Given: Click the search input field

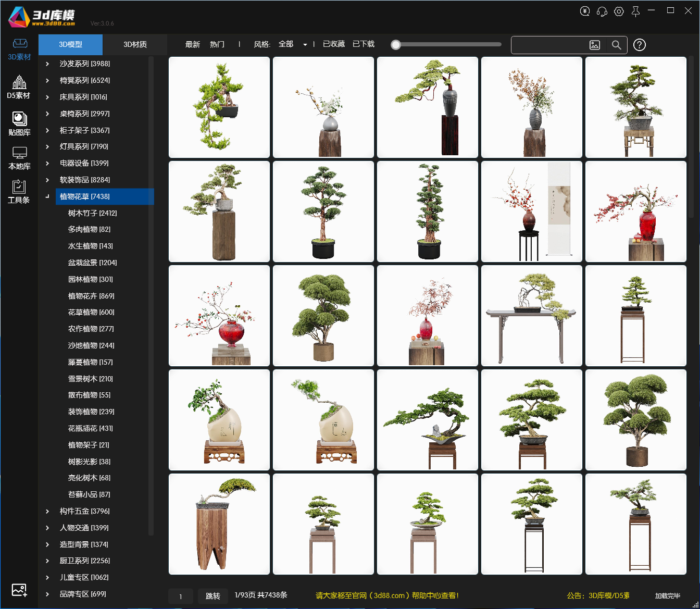Looking at the screenshot, I should pos(549,45).
